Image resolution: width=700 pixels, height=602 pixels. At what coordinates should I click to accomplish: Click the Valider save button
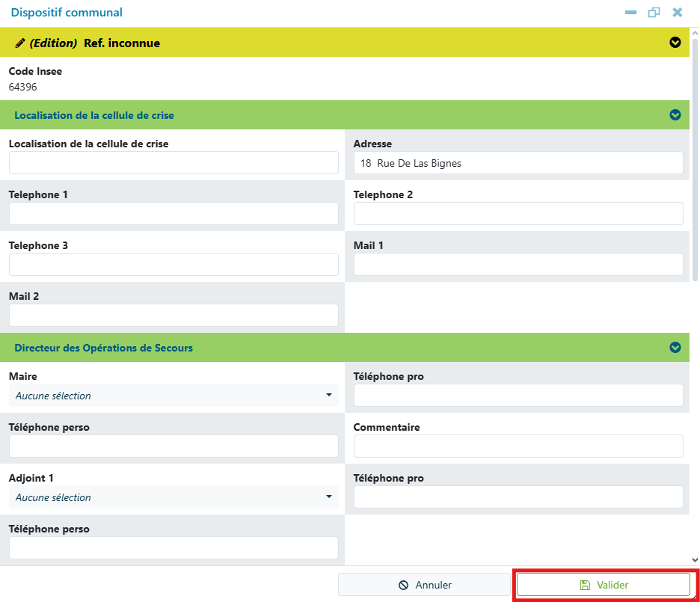tap(603, 585)
